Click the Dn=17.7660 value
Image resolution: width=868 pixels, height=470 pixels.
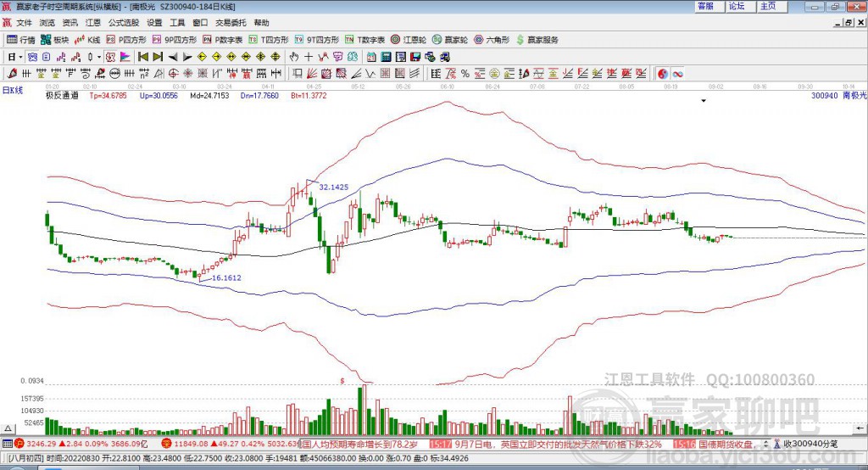(259, 95)
